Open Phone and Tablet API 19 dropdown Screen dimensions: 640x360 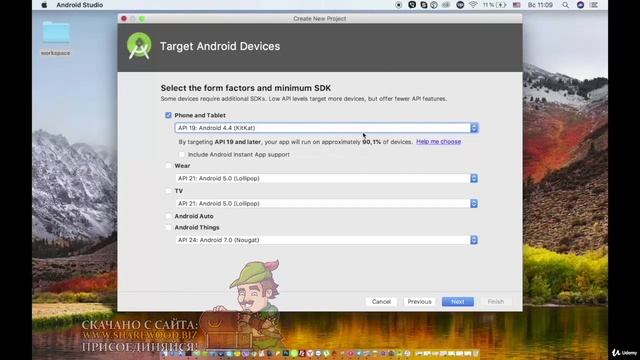tap(326, 128)
